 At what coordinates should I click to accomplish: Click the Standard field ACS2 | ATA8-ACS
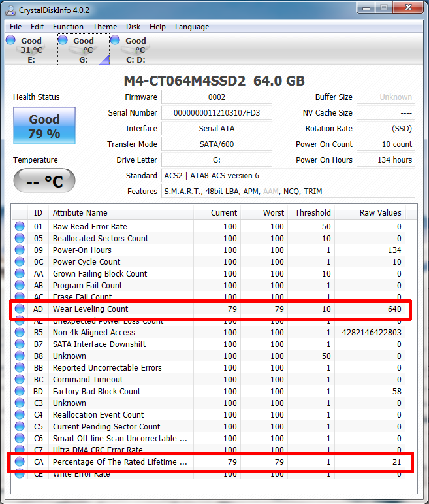[x=288, y=176]
